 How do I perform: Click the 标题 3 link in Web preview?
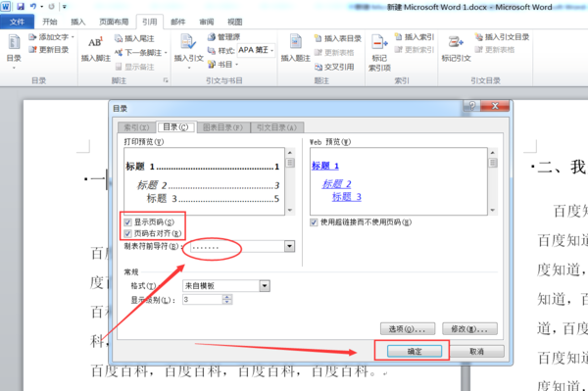tap(347, 197)
